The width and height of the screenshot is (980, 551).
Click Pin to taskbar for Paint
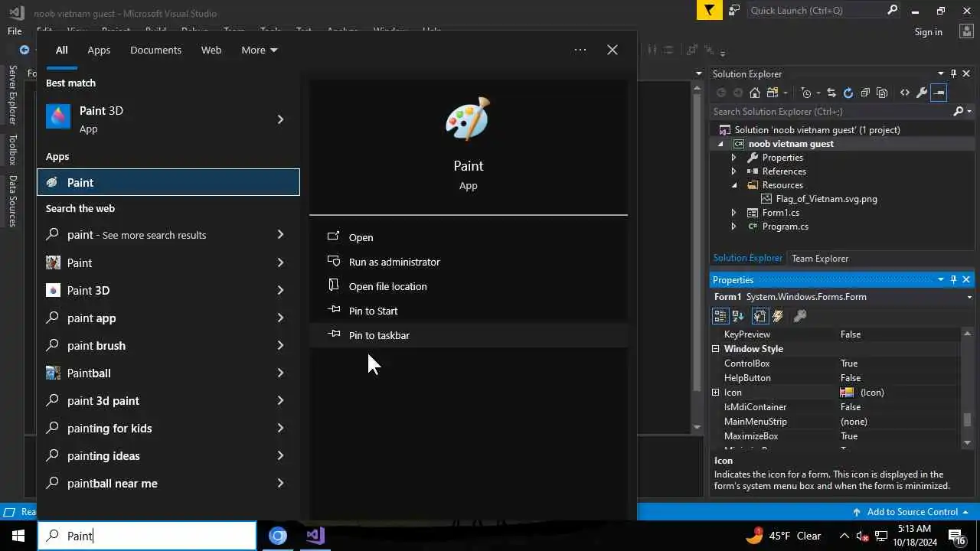pyautogui.click(x=468, y=335)
